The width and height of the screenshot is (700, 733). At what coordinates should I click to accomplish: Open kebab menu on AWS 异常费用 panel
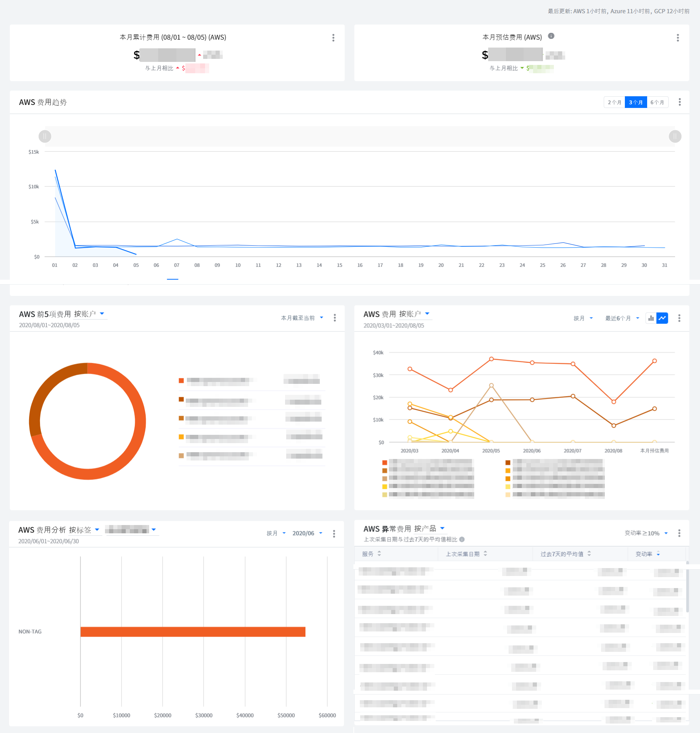pos(679,533)
